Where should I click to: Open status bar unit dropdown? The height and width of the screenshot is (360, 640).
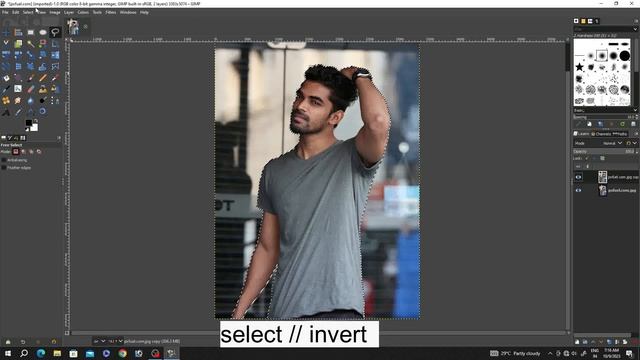[100, 341]
